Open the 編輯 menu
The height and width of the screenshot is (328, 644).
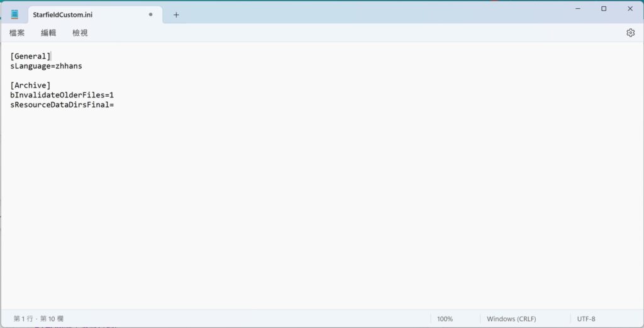pos(48,33)
